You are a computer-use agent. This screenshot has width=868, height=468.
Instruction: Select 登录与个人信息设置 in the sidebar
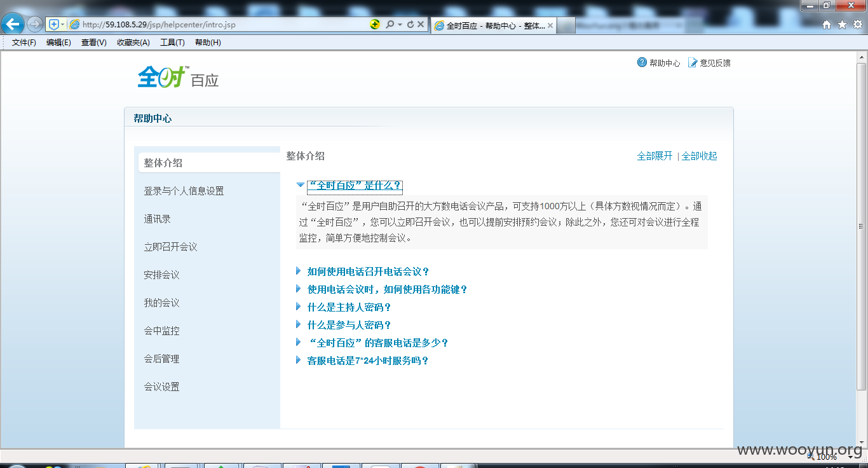coord(184,191)
